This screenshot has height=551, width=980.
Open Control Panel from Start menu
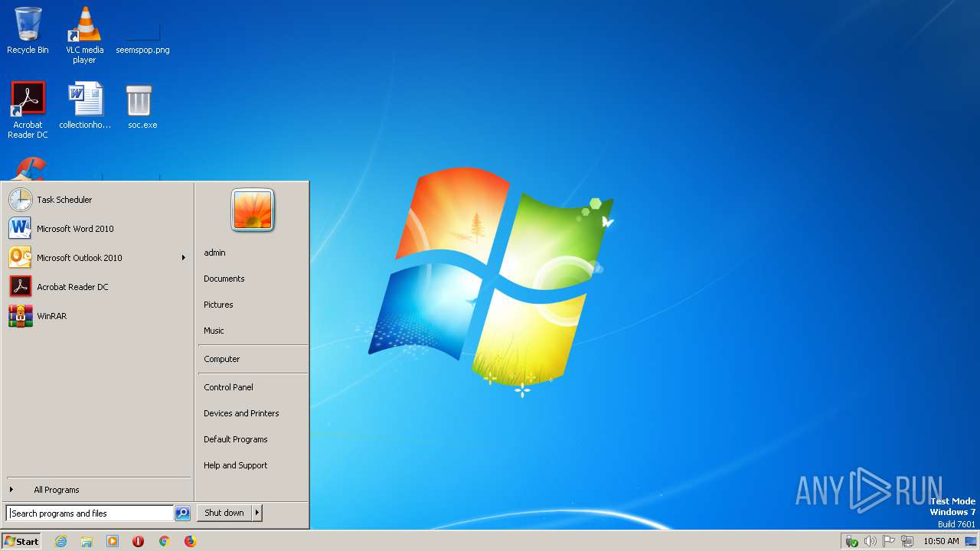pyautogui.click(x=253, y=387)
